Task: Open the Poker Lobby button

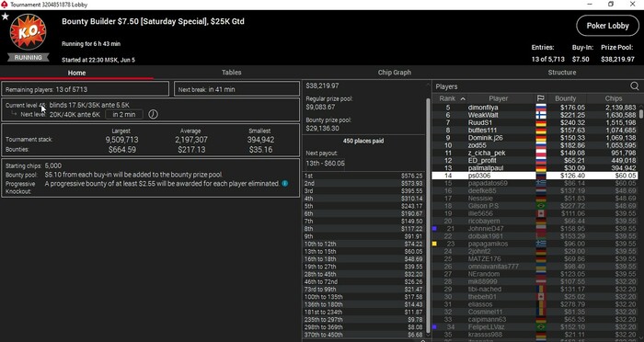Action: point(607,26)
